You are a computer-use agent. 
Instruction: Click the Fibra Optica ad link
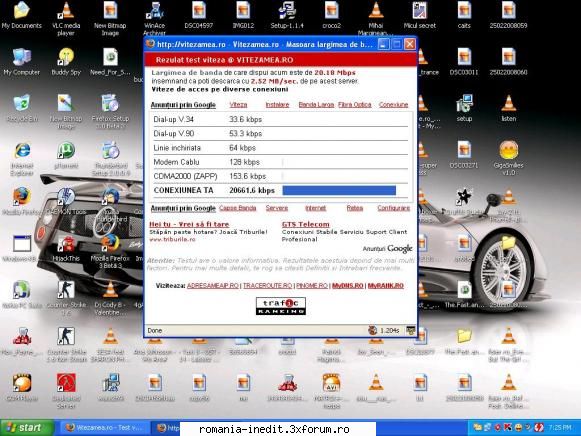pos(355,105)
